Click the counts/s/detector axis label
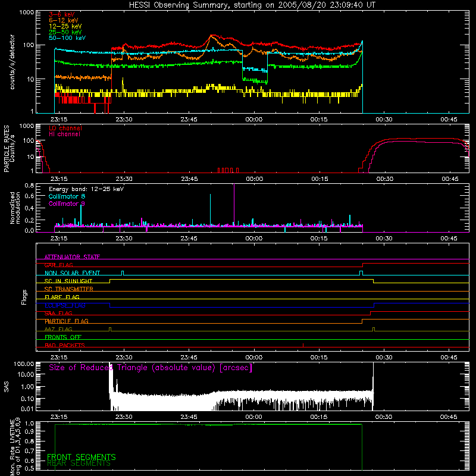 pos(12,62)
